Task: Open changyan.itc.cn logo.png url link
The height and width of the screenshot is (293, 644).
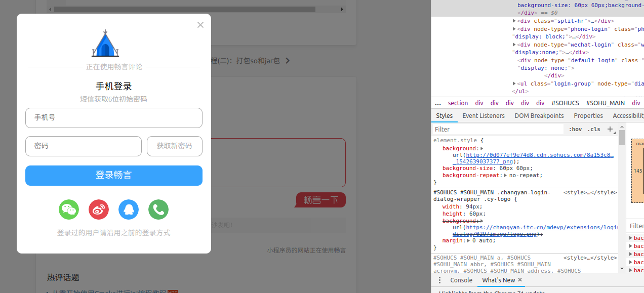Action: 535,231
